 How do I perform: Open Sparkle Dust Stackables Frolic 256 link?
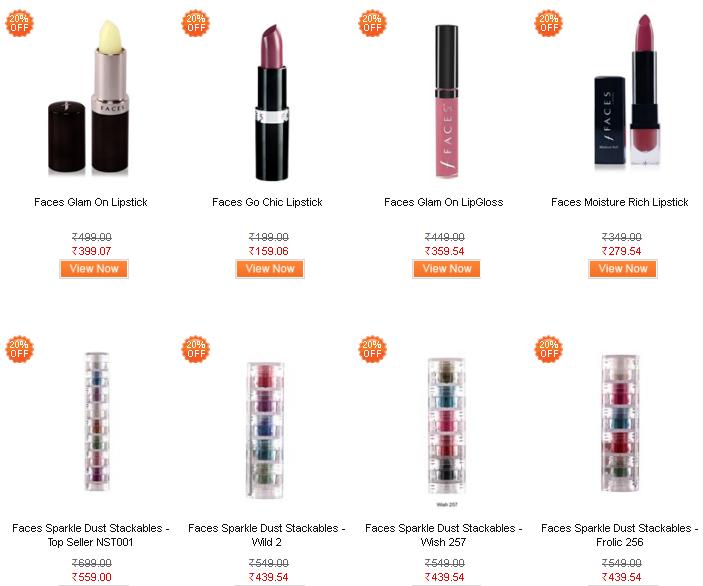point(620,535)
